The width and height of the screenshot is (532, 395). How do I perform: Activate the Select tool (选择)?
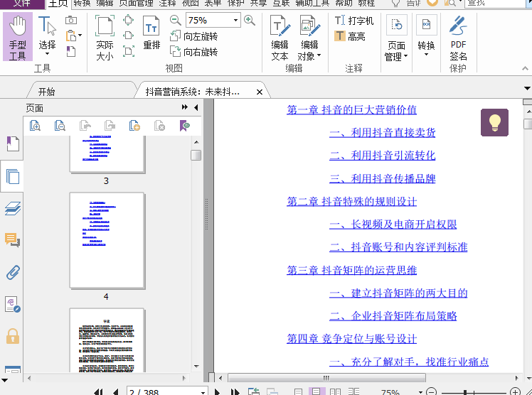(x=47, y=34)
